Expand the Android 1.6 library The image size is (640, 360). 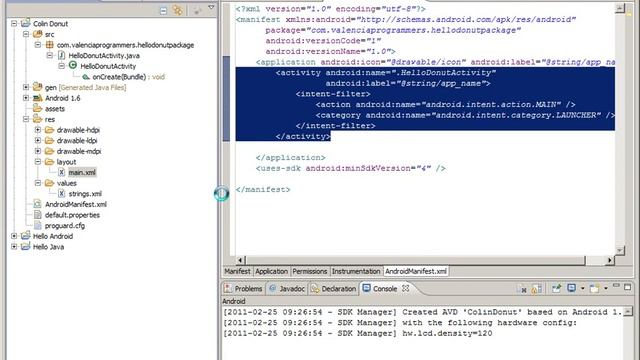pyautogui.click(x=26, y=98)
